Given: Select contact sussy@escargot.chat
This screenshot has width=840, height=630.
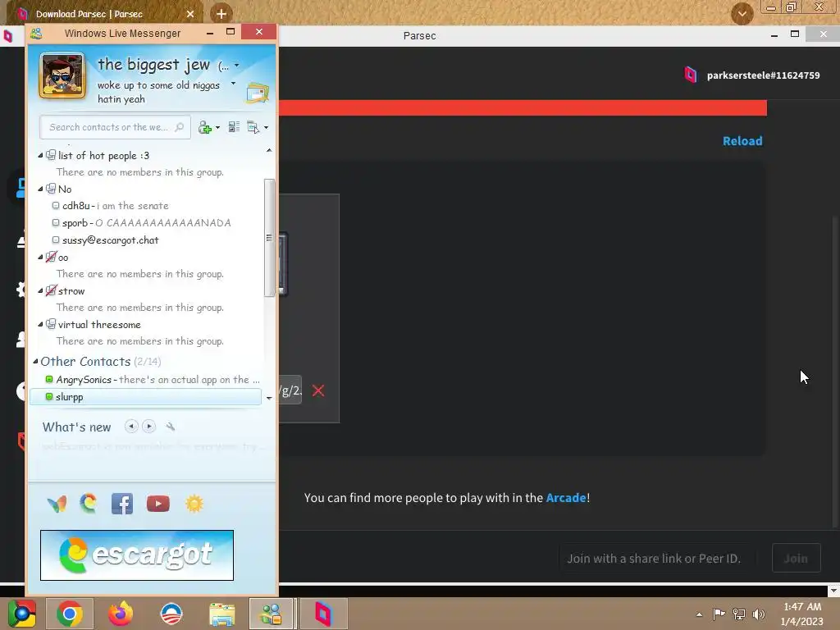Looking at the screenshot, I should point(145,240).
